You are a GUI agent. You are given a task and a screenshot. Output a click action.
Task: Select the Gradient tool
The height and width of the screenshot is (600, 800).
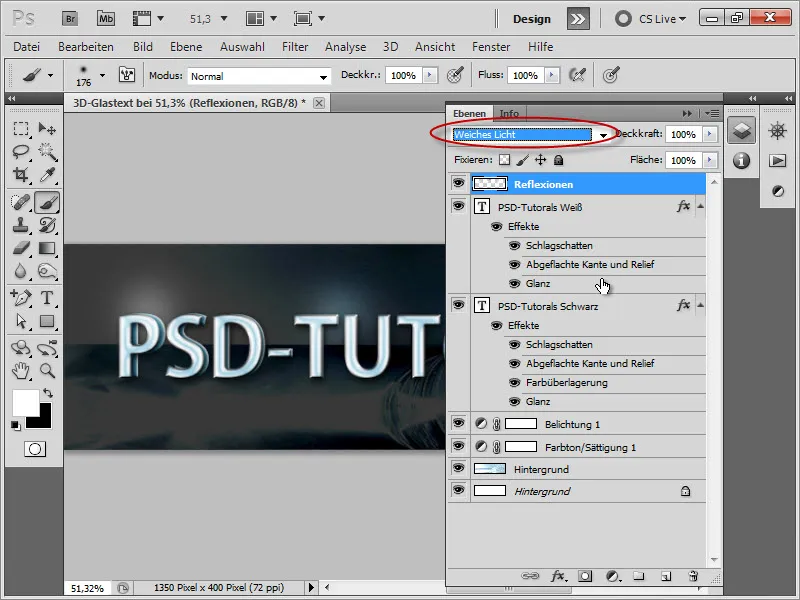[47, 248]
